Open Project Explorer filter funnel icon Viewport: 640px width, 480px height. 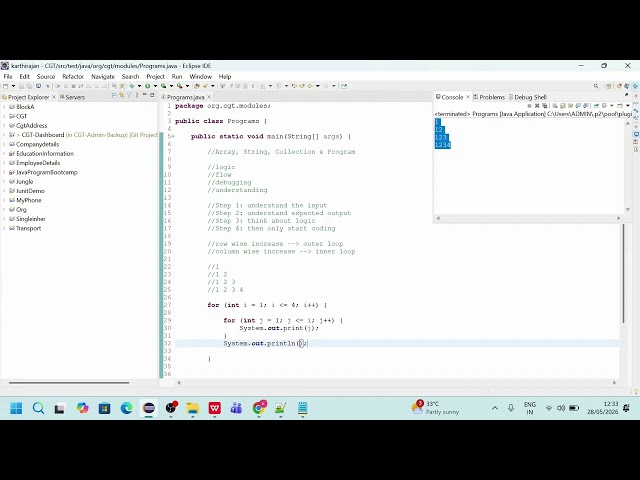pos(129,95)
